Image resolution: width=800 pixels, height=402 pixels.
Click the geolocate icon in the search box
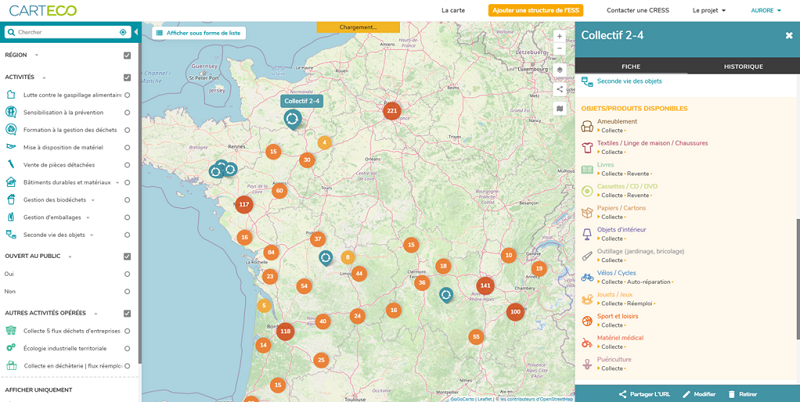point(123,32)
